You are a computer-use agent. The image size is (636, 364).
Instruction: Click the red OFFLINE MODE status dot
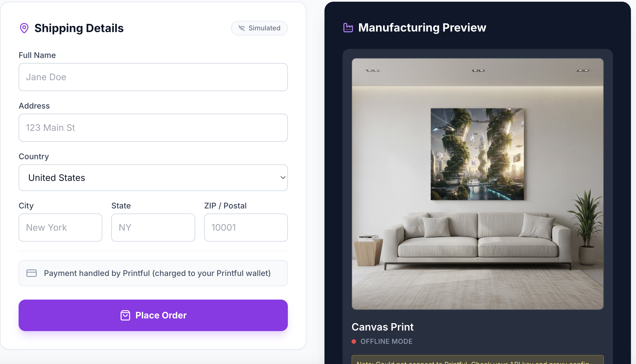[x=354, y=341]
